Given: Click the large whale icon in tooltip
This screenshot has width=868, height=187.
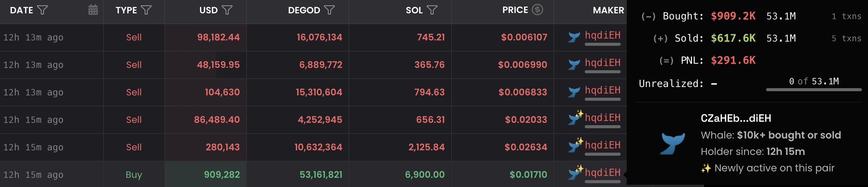Looking at the screenshot, I should click(673, 143).
